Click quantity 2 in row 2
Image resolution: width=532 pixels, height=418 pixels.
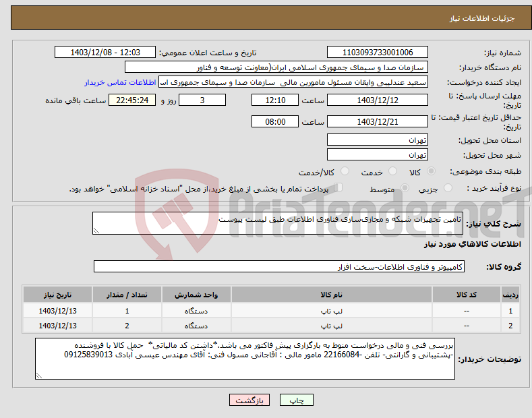(x=127, y=326)
